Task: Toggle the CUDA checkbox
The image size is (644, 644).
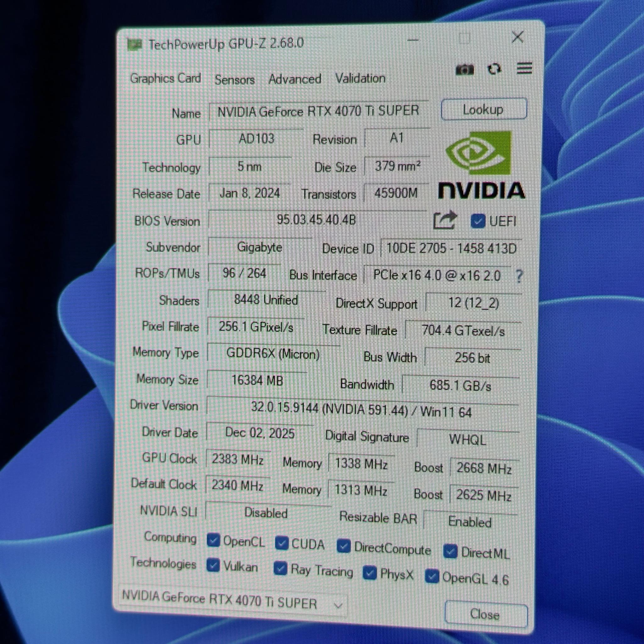Action: pyautogui.click(x=282, y=543)
